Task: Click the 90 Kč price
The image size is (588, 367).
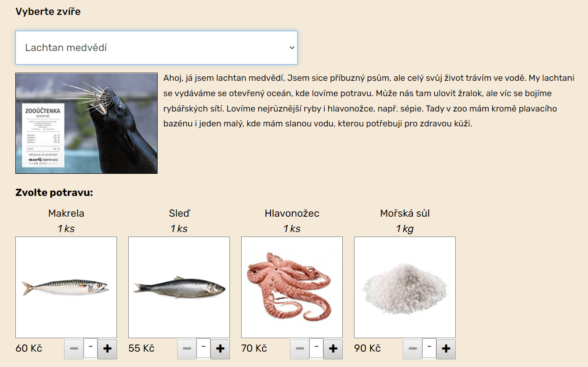Action: 368,348
